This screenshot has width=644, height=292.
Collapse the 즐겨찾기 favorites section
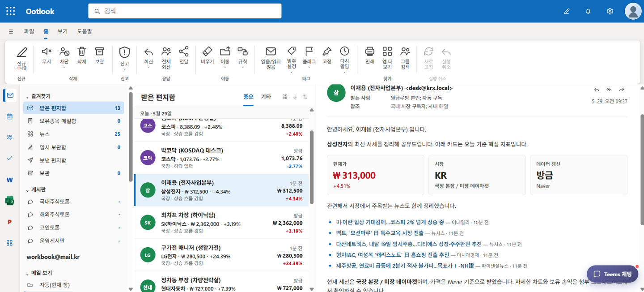pos(27,97)
